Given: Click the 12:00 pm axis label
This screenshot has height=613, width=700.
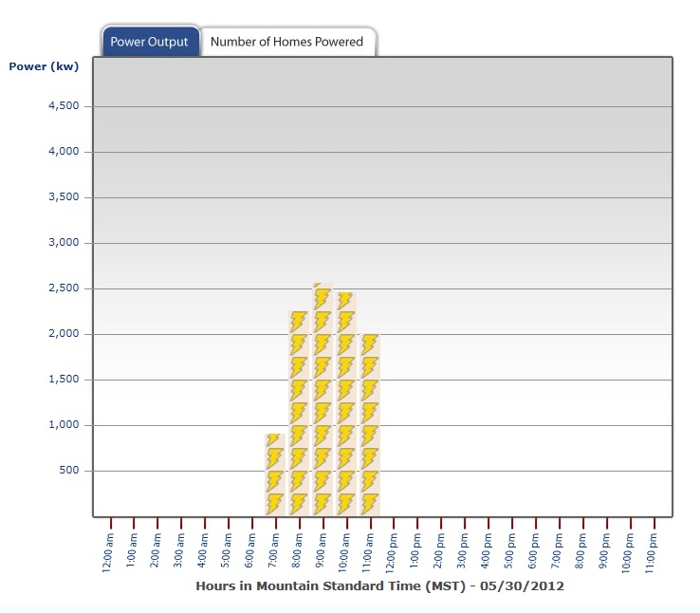Looking at the screenshot, I should pos(391,552).
